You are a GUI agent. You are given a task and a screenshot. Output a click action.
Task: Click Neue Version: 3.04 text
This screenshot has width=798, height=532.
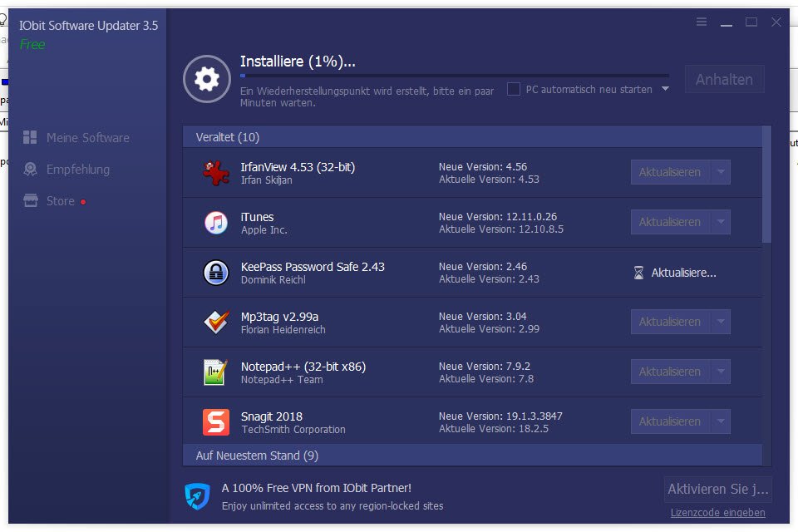point(482,316)
